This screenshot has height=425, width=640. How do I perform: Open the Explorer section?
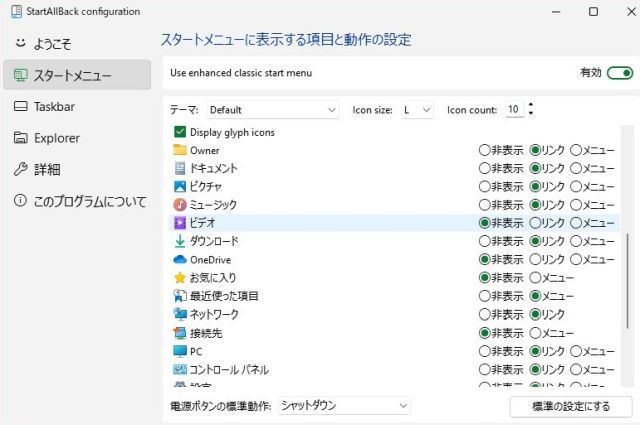click(77, 138)
